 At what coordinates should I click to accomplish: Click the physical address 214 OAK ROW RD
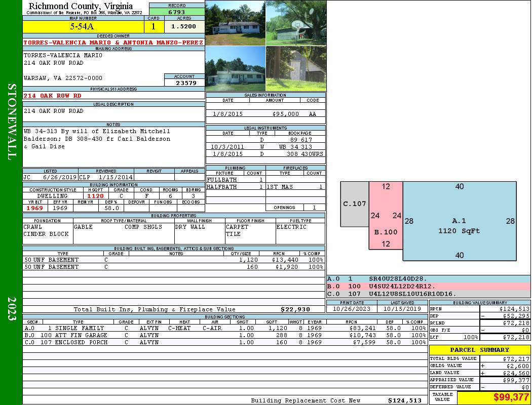pyautogui.click(x=52, y=95)
